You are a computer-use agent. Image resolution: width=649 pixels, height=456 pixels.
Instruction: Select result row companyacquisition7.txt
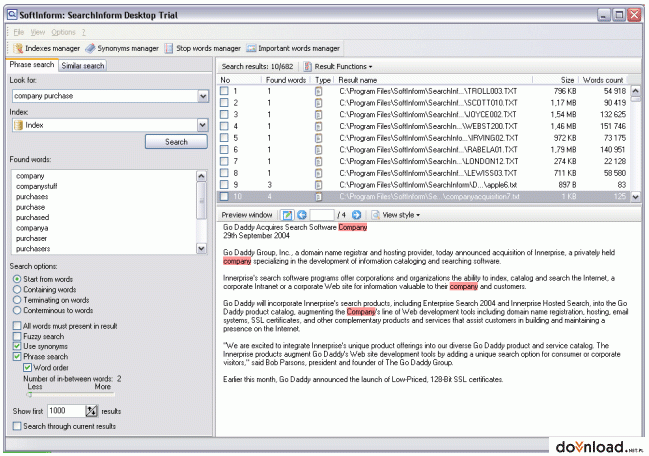click(423, 197)
